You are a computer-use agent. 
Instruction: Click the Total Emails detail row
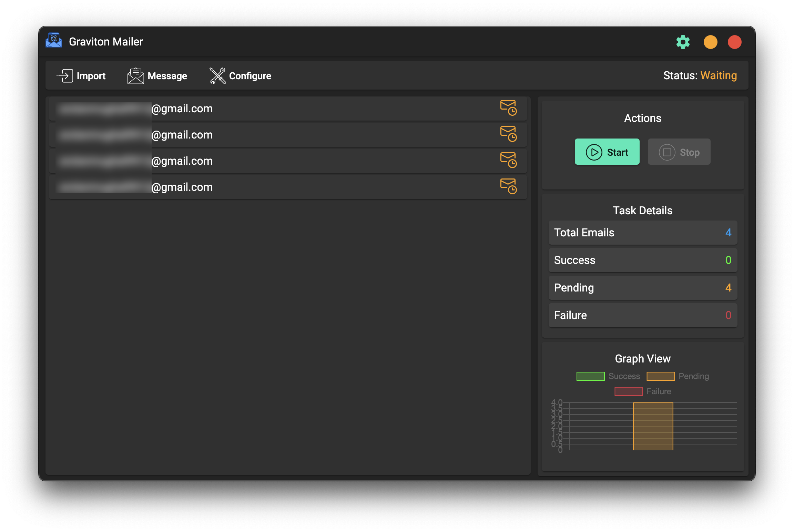point(642,233)
